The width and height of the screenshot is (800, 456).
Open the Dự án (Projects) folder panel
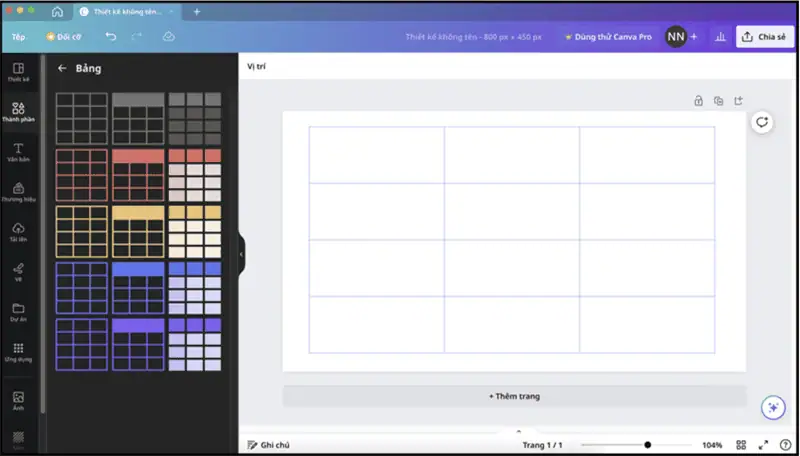(18, 311)
